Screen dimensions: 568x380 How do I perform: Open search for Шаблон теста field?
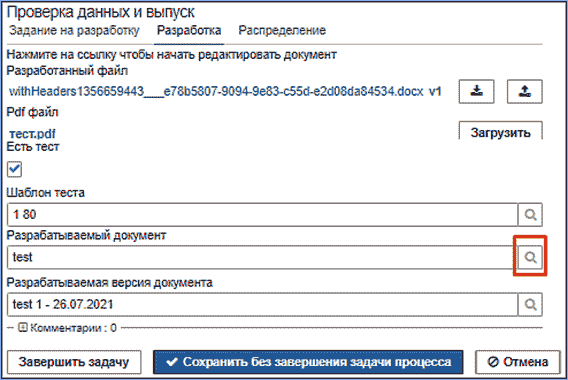pos(530,215)
